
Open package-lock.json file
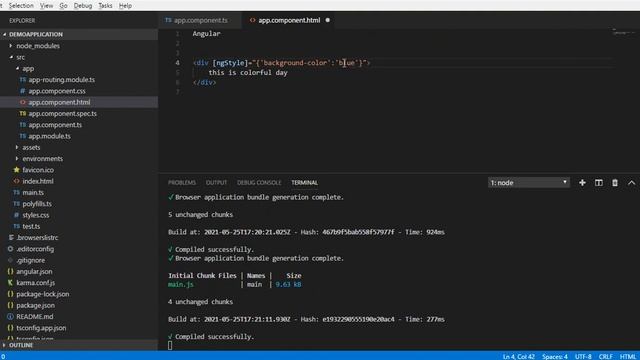[79, 294]
